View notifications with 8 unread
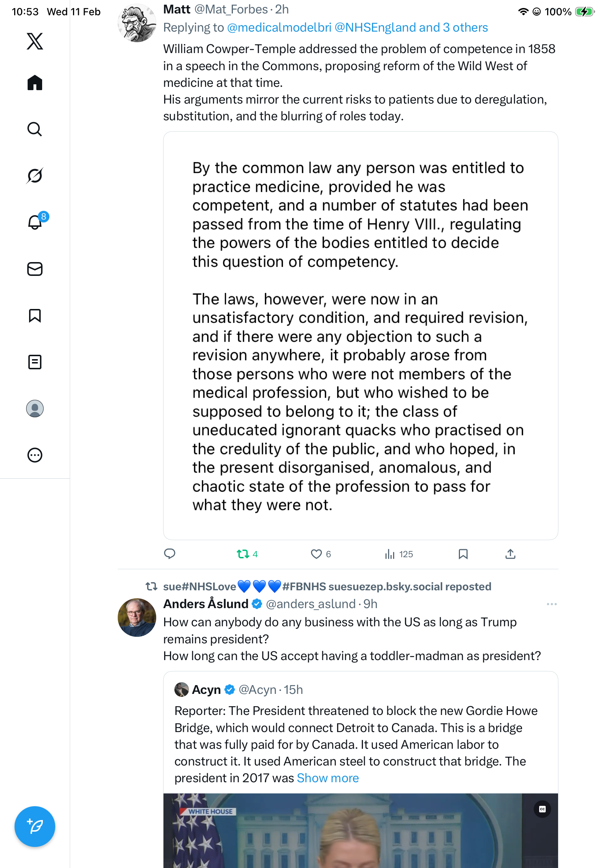The height and width of the screenshot is (868, 606). point(35,222)
